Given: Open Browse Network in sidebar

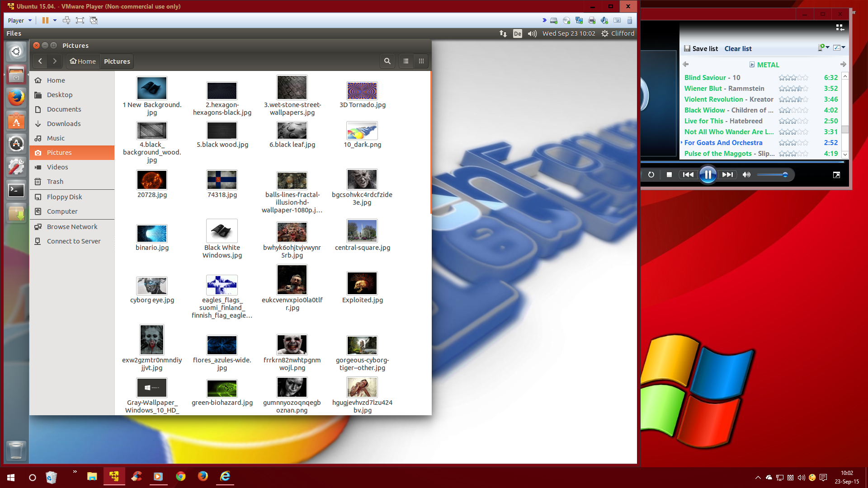Looking at the screenshot, I should pos(72,227).
